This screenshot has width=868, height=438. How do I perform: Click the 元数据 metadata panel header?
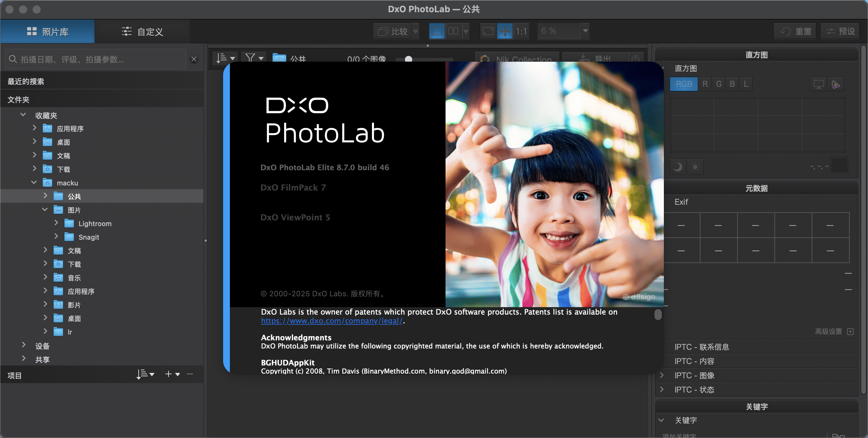click(x=756, y=188)
